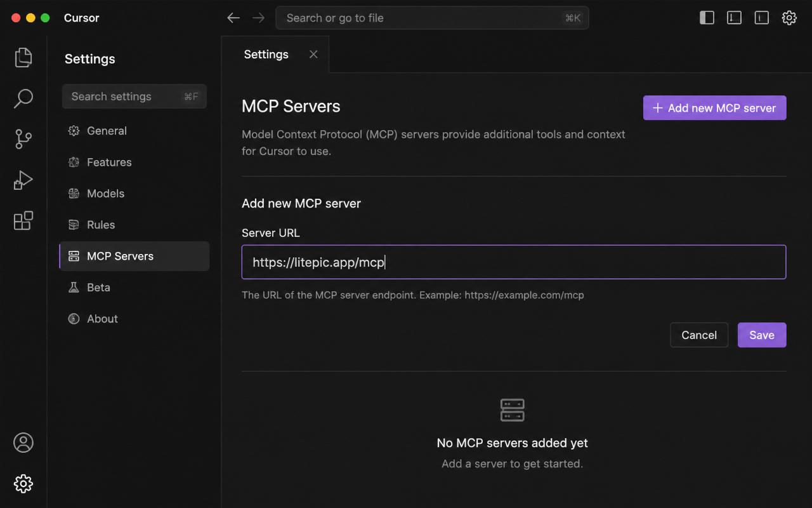Open Extensions blocks icon
Screen dimensions: 812x508
pos(23,220)
